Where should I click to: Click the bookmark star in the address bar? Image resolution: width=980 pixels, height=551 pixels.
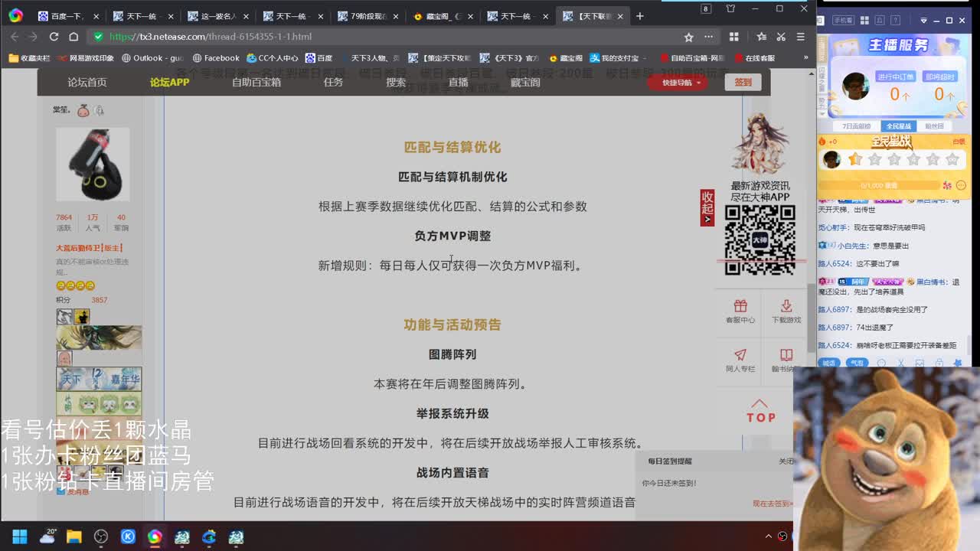[690, 36]
